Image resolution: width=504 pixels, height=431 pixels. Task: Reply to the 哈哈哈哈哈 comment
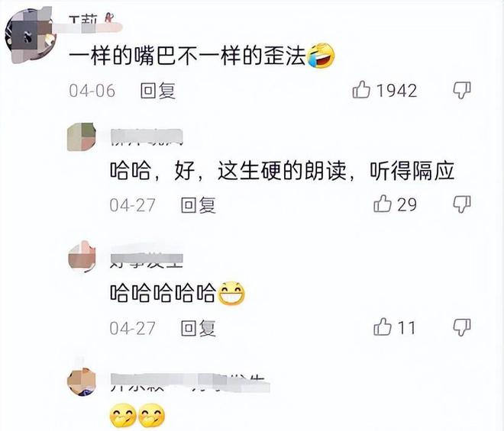(199, 328)
